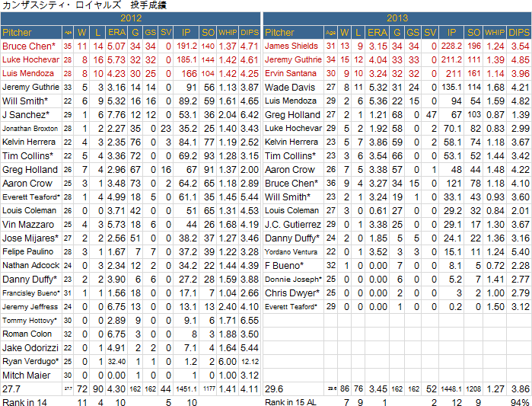This screenshot has height=406, width=532.
Task: Click Luis Mendoza in the 2013 table
Action: 291,101
